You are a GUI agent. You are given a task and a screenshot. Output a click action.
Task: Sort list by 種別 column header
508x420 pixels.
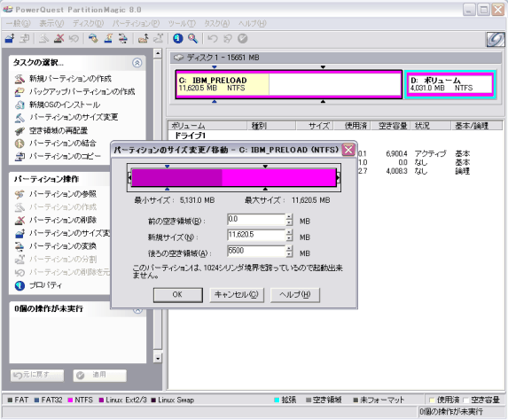tap(271, 126)
